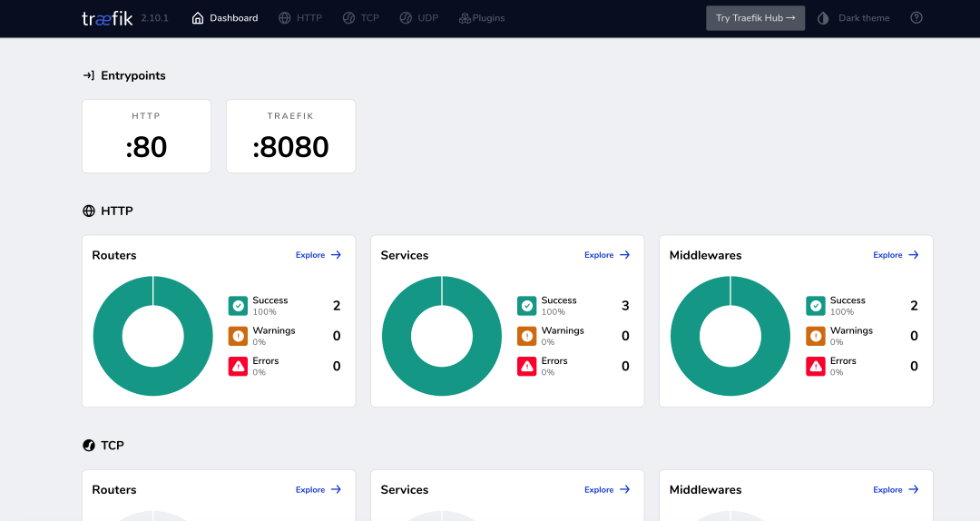Click the Dashboard home icon
This screenshot has height=521, width=980.
point(198,18)
